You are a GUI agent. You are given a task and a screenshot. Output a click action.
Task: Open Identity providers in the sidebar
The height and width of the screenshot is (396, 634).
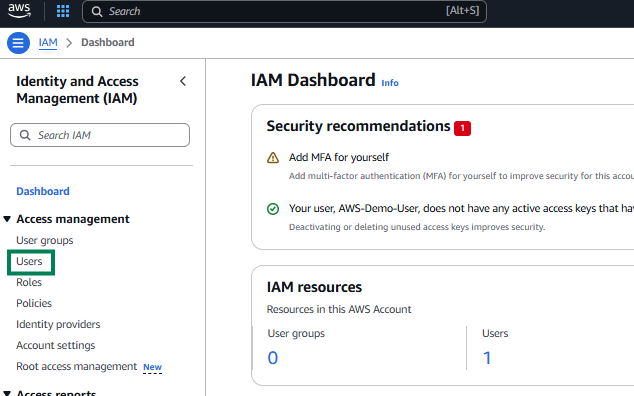[58, 324]
